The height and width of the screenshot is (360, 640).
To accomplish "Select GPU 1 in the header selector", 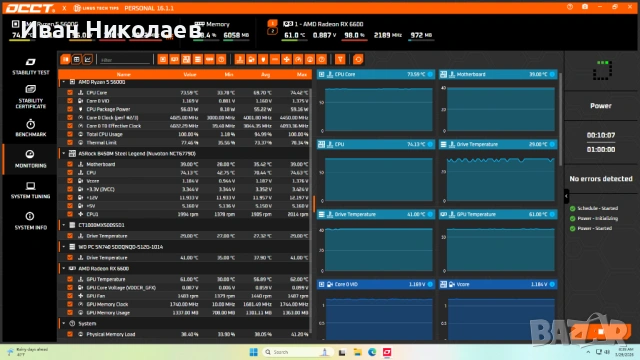I will coord(272,23).
